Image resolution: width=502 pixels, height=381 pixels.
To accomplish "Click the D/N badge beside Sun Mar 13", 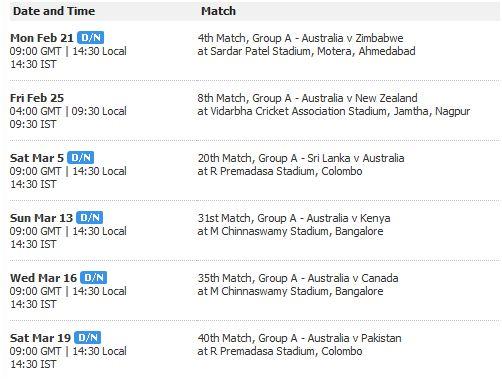I will [89, 218].
